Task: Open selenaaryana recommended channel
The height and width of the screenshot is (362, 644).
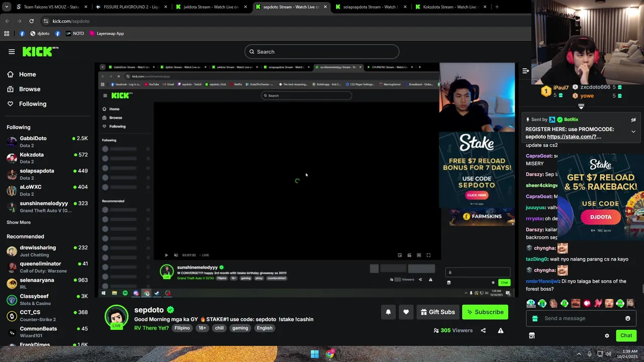Action: click(47, 284)
